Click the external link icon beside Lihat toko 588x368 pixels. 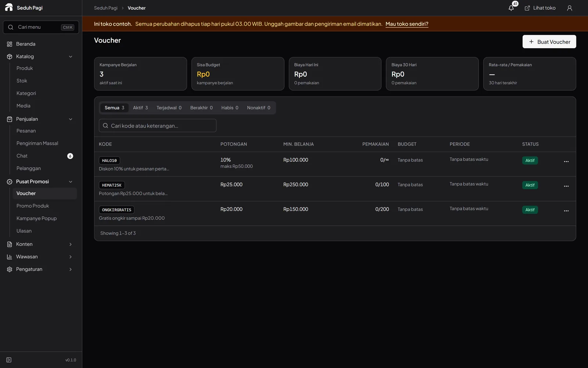[x=527, y=8]
